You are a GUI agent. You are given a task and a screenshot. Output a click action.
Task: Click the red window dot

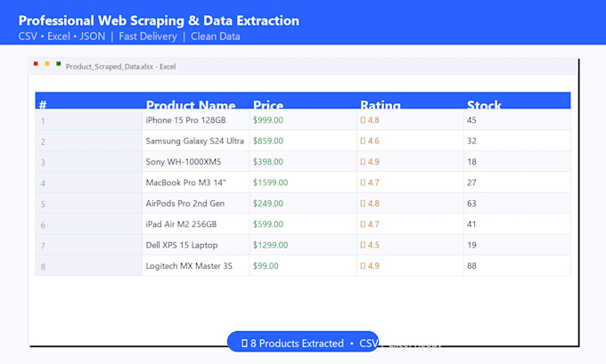point(36,64)
